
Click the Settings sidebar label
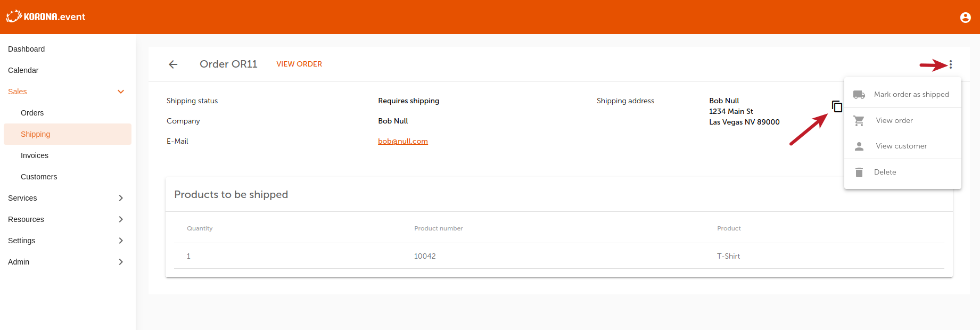point(22,241)
